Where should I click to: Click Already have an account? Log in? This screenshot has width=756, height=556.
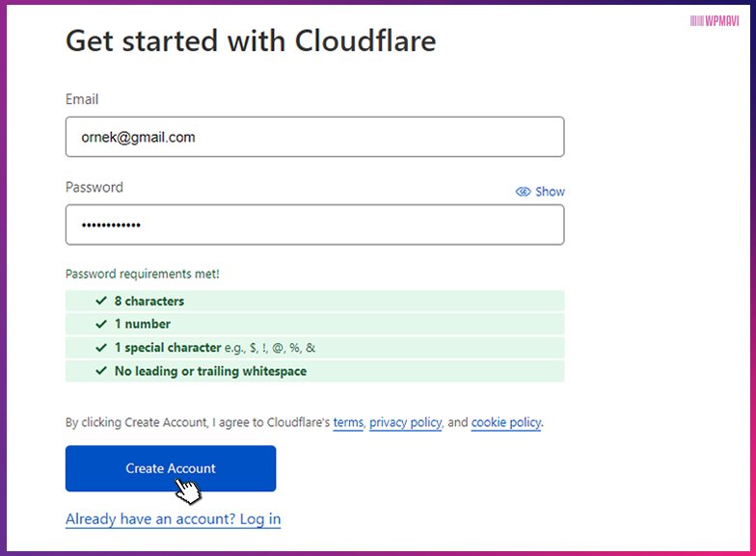[x=174, y=518]
